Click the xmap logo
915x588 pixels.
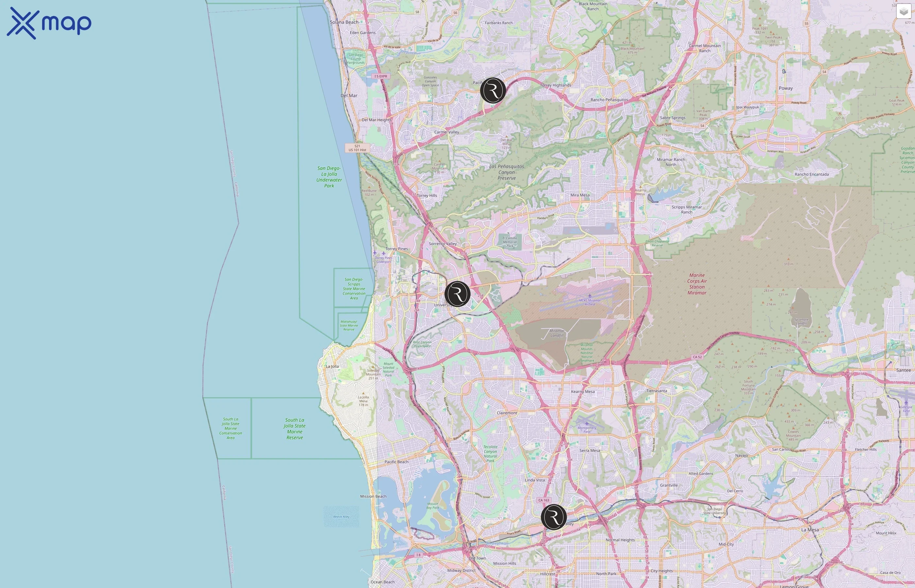point(49,23)
